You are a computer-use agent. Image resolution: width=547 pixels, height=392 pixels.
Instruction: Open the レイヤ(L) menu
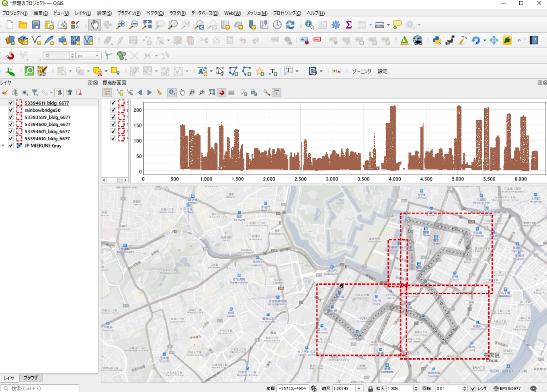tap(82, 13)
